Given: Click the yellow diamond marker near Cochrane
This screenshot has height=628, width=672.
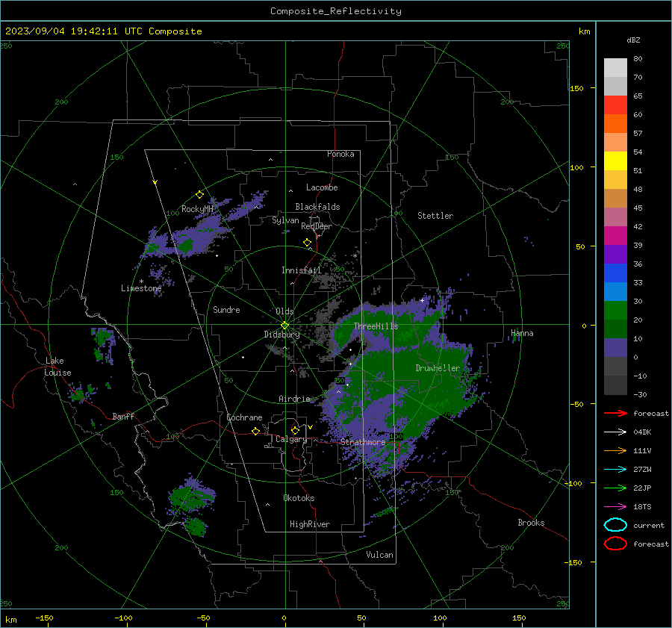Looking at the screenshot, I should 256,432.
